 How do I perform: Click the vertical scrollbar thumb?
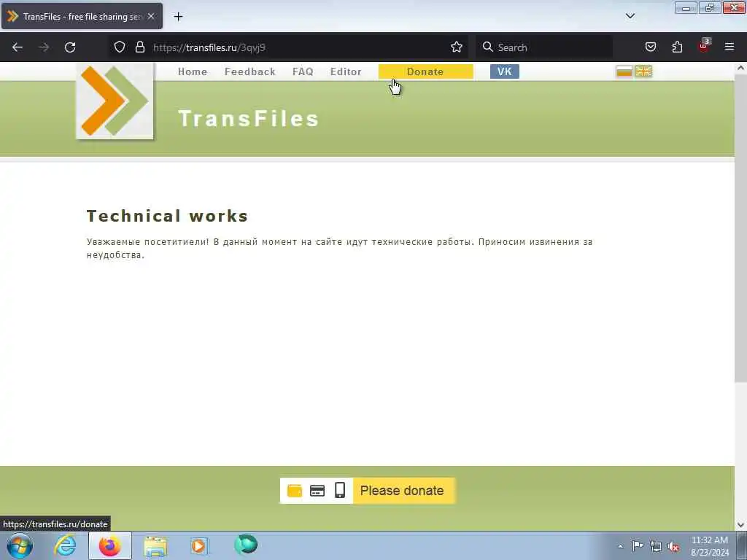(740, 227)
